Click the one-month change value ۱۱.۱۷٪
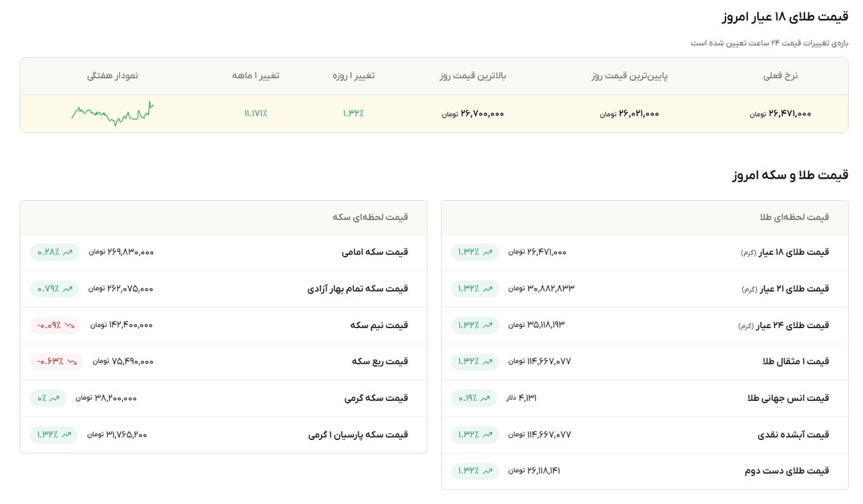 (256, 114)
